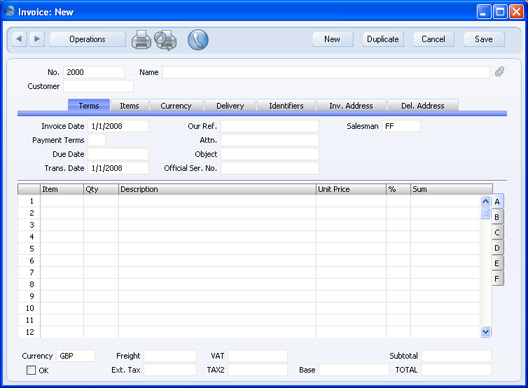
Task: Show flip B of item grid
Action: coord(497,217)
